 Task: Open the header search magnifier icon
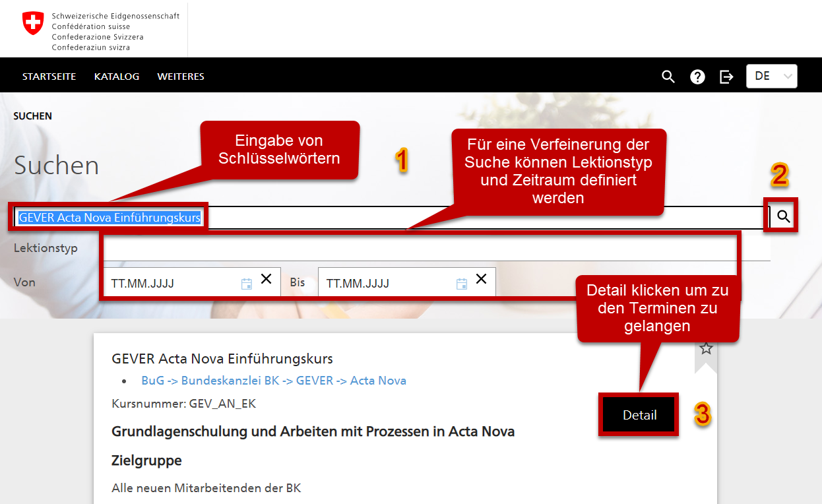click(668, 77)
